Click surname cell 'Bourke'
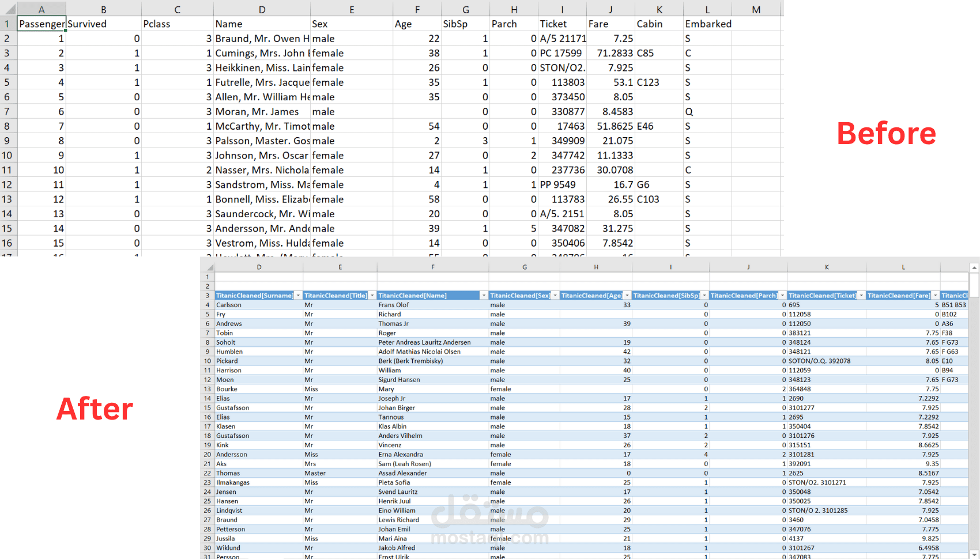The height and width of the screenshot is (559, 980). (259, 389)
